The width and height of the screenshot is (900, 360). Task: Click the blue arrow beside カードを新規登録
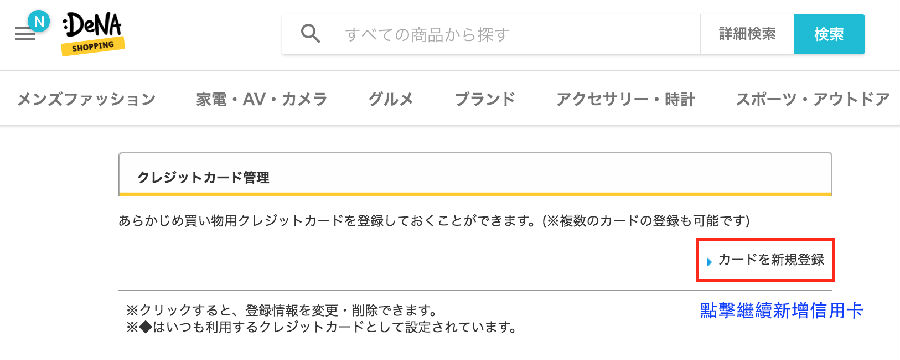point(709,262)
